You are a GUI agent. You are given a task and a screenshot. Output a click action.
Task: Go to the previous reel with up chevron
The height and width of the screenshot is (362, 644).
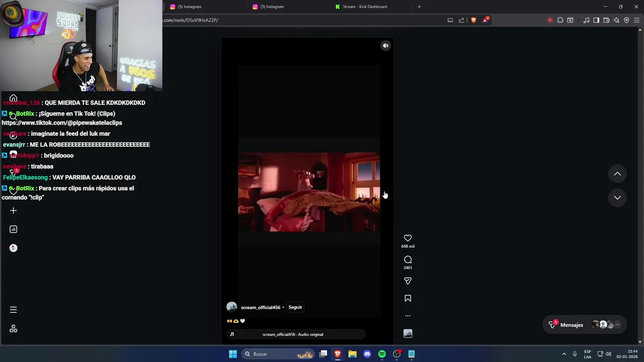(x=617, y=174)
